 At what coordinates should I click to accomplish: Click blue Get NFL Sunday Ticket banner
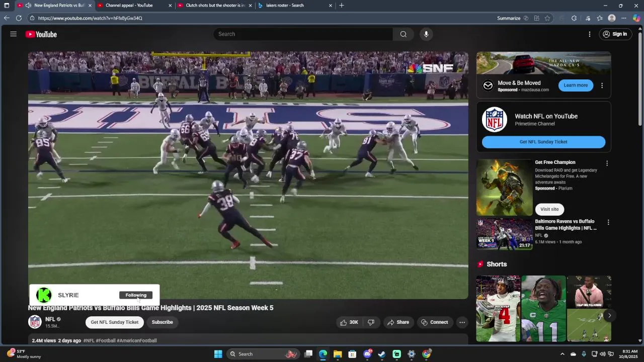pyautogui.click(x=543, y=142)
